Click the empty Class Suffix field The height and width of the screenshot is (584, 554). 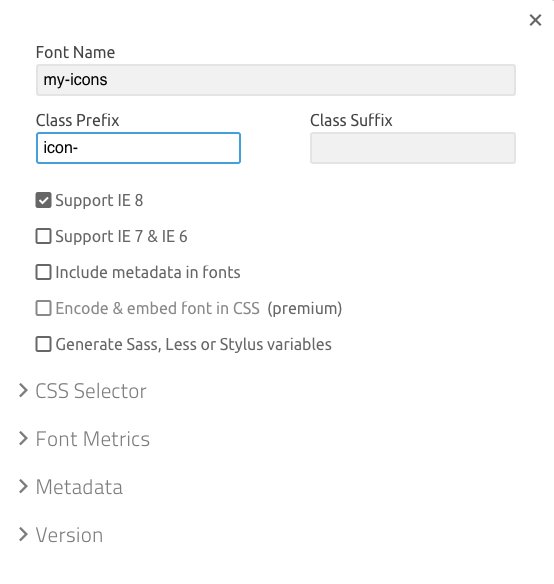point(413,148)
